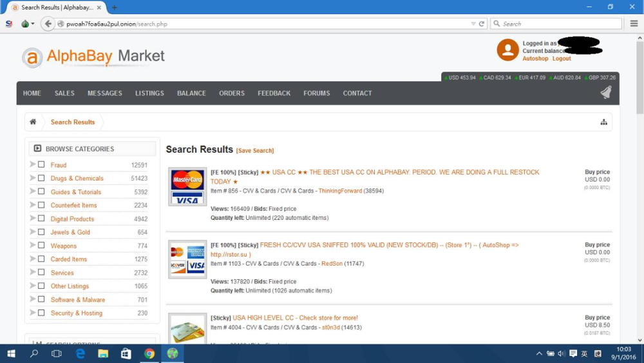The height and width of the screenshot is (363, 644).
Task: Open vendor RedSon profile link
Action: pyautogui.click(x=332, y=264)
